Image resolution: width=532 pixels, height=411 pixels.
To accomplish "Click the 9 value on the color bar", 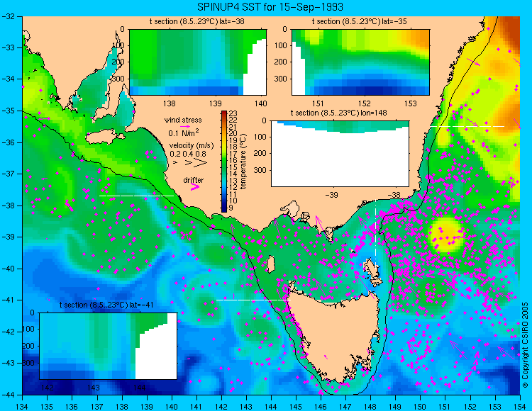I will click(x=231, y=208).
